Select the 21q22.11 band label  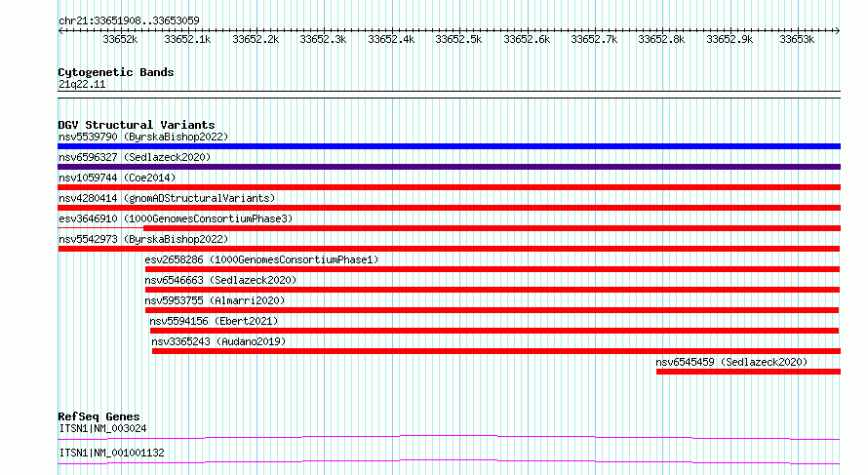tap(82, 84)
